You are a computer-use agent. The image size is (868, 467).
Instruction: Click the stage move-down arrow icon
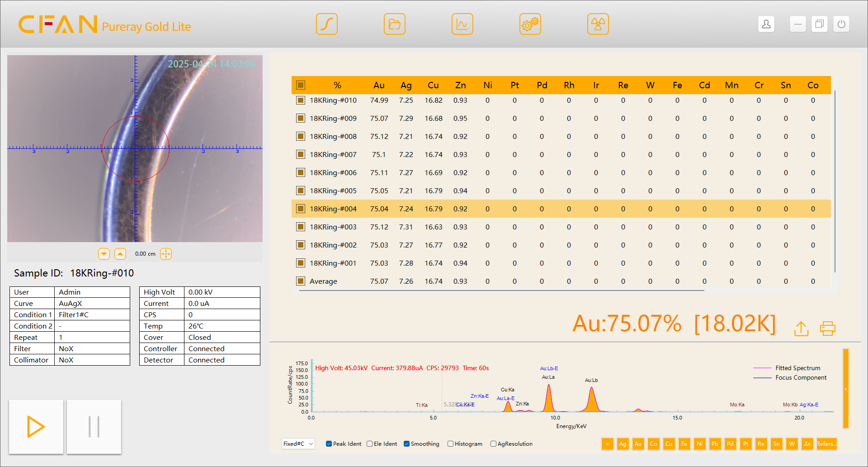point(104,254)
